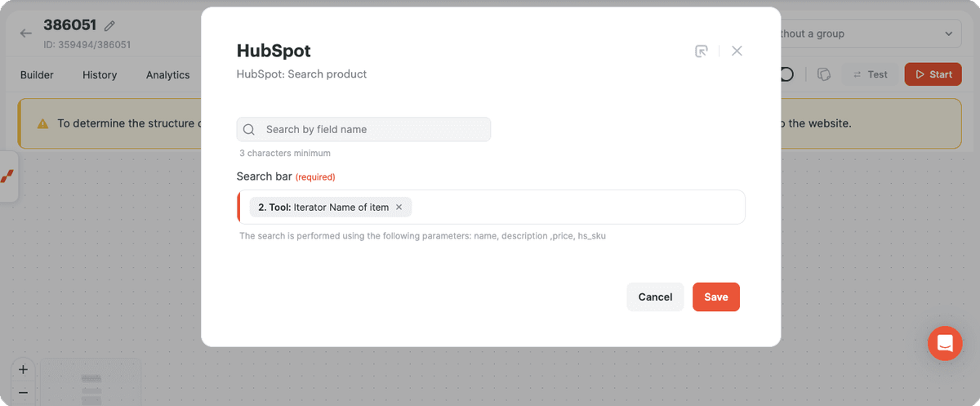Click the HubSpot: Search product subtitle
The width and height of the screenshot is (980, 406).
[x=301, y=74]
